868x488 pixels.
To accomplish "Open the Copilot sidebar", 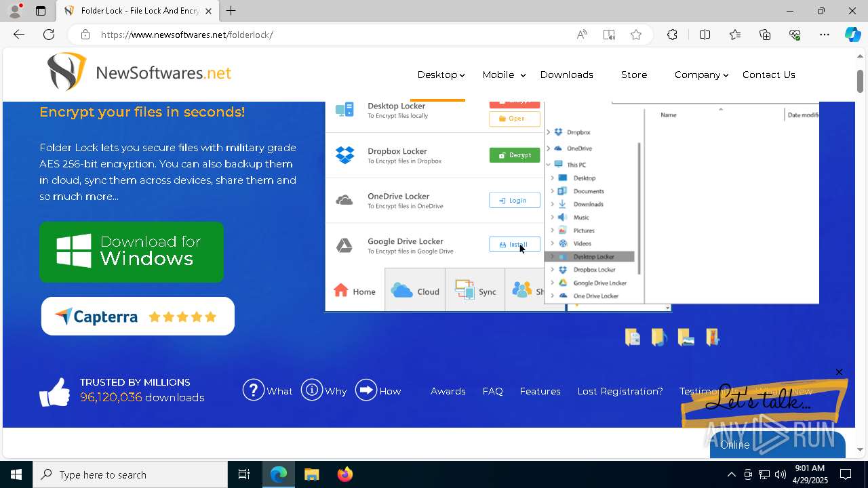I will pos(852,35).
